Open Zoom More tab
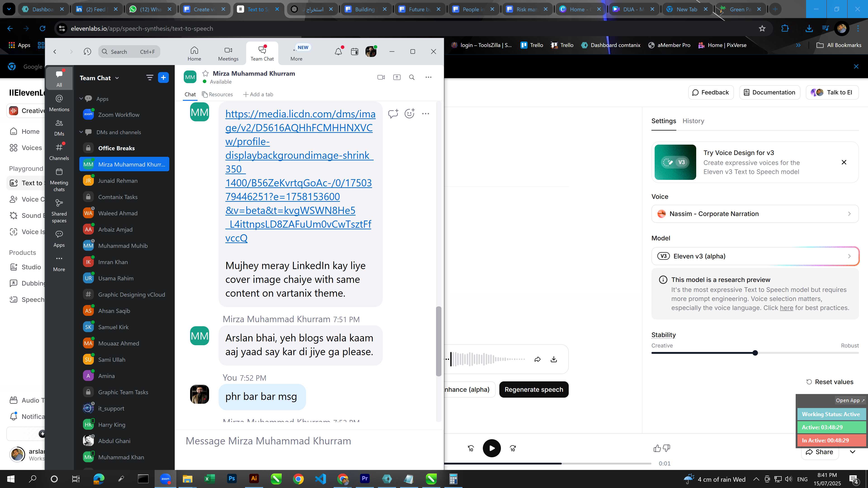The height and width of the screenshot is (488, 868). 296,54
